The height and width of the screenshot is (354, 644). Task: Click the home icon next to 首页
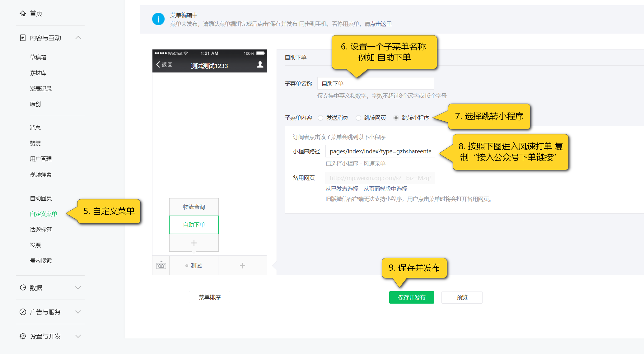23,13
